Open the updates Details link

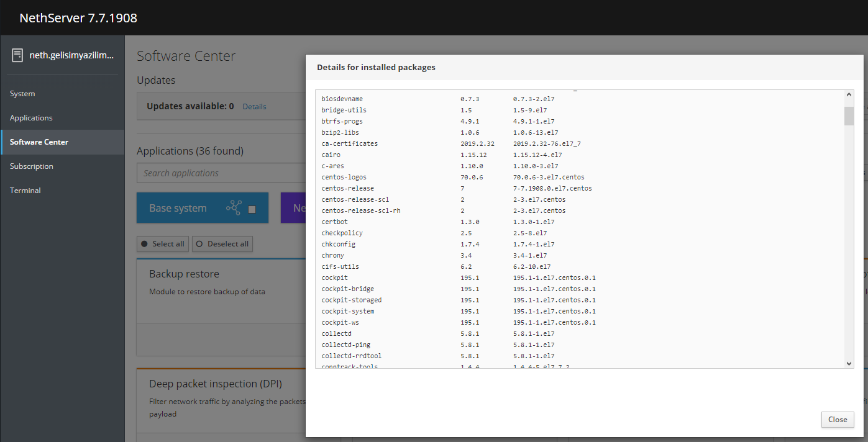[x=254, y=107]
